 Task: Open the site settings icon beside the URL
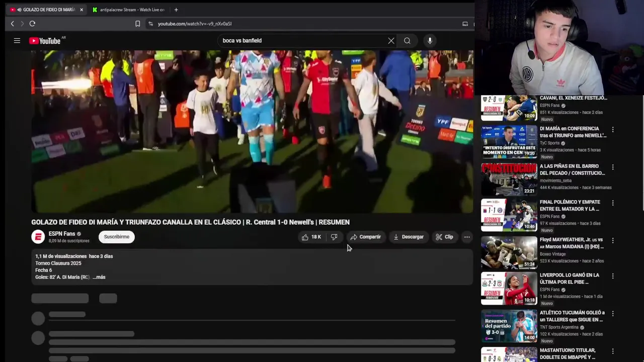coord(150,24)
